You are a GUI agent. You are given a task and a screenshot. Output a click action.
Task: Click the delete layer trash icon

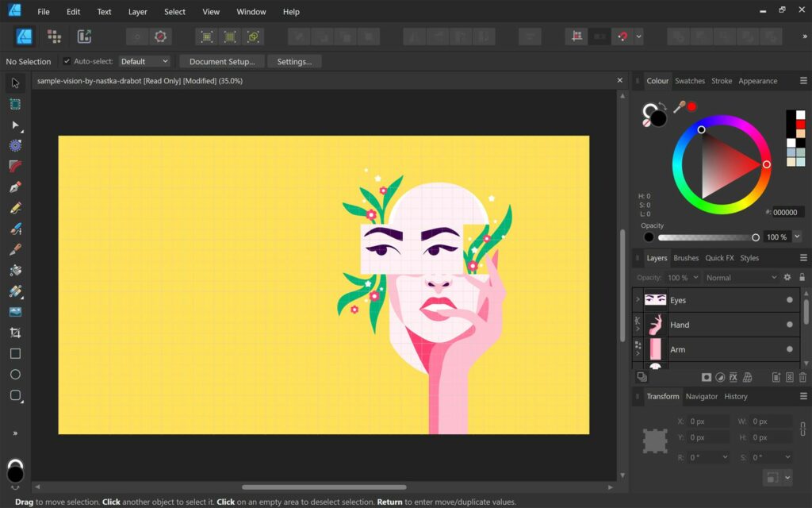pyautogui.click(x=803, y=377)
